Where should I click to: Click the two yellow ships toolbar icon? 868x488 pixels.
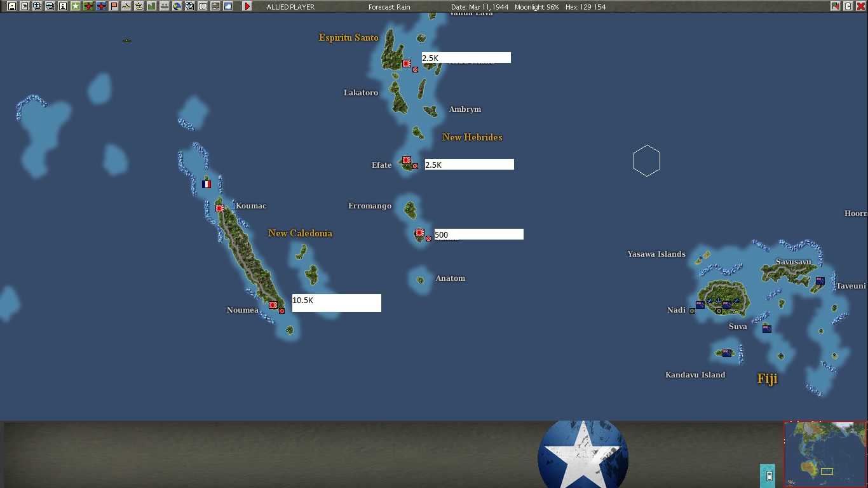tap(139, 6)
